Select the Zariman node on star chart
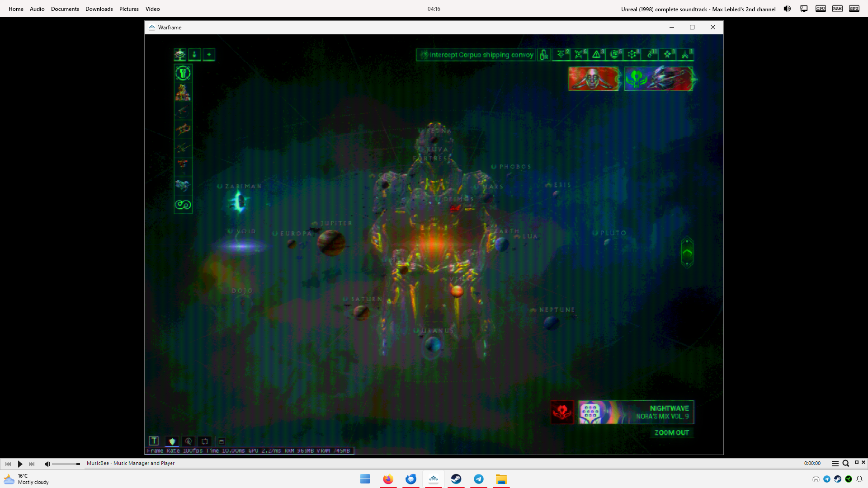The width and height of the screenshot is (868, 488). coord(239,201)
